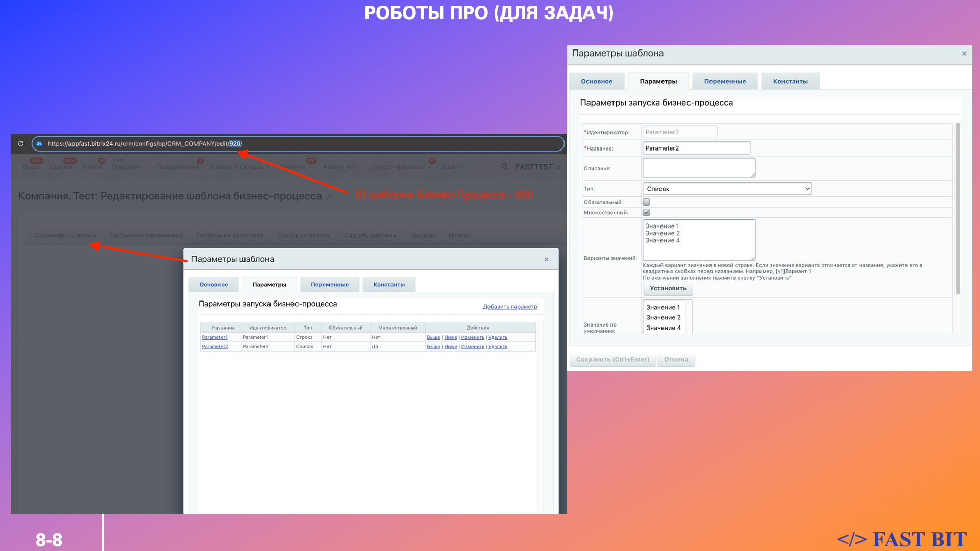Click Изменить link for Parameter2 row
The height and width of the screenshot is (551, 980).
(472, 347)
